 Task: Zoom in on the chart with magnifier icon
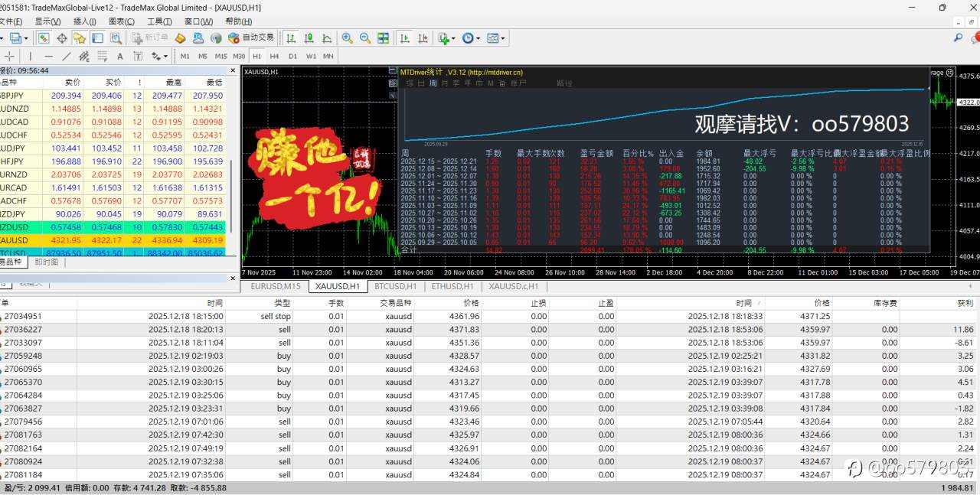click(347, 37)
